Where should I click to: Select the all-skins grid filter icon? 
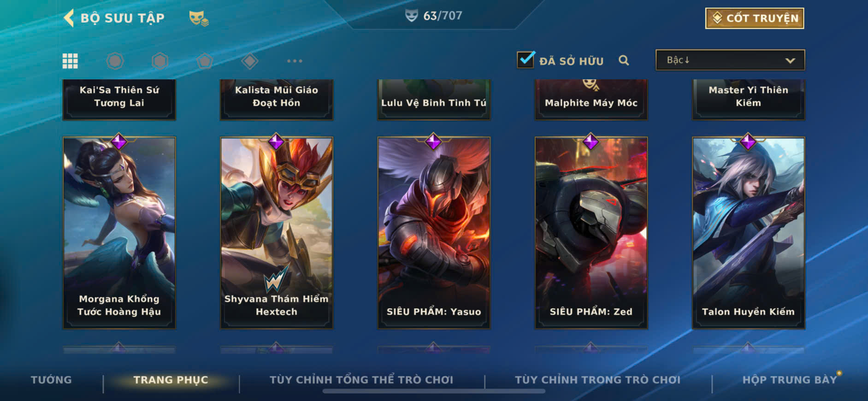70,61
